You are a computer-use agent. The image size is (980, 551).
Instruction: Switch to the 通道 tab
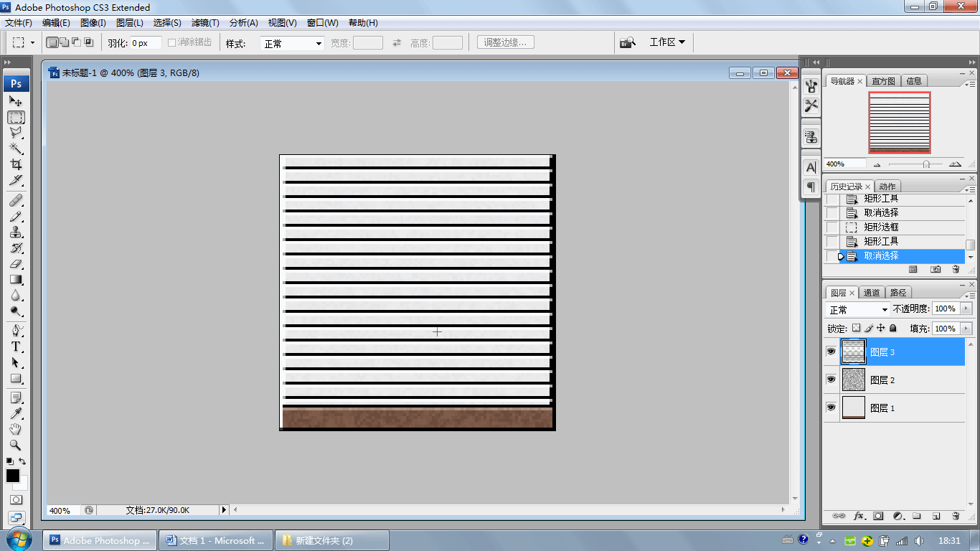point(872,293)
